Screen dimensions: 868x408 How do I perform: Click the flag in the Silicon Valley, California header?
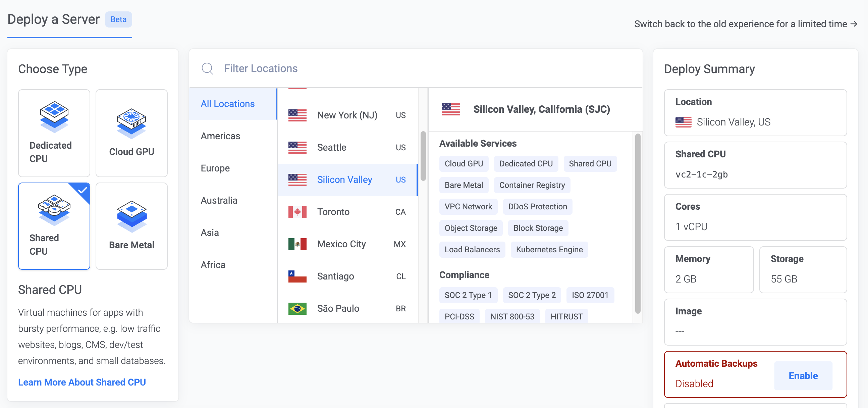pos(451,109)
